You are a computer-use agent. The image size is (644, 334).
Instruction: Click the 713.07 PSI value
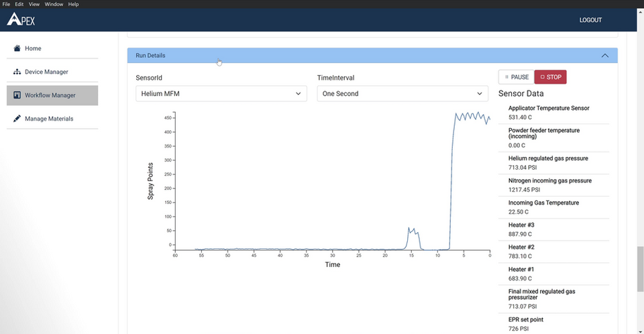pos(523,306)
